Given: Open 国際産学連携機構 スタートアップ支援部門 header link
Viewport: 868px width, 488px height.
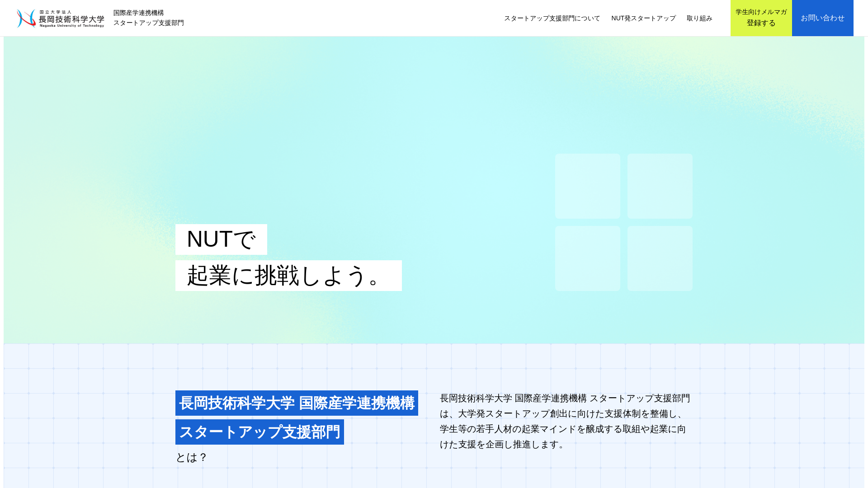Looking at the screenshot, I should pos(148,18).
